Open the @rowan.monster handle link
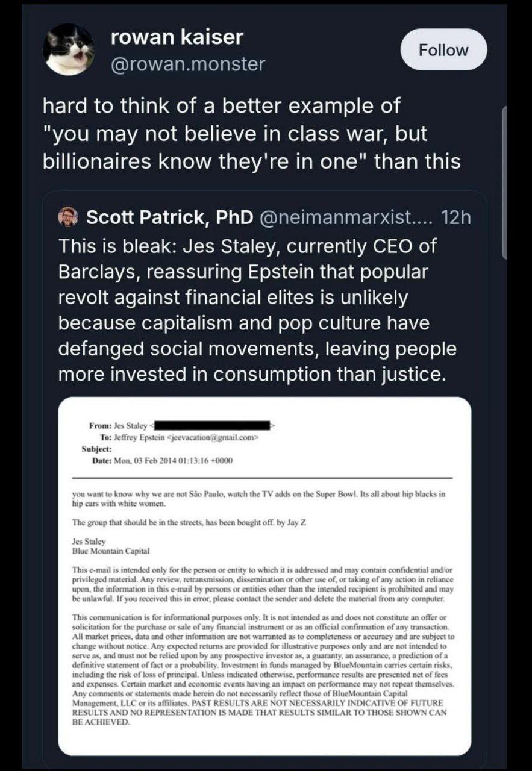The image size is (532, 771). pos(188,64)
